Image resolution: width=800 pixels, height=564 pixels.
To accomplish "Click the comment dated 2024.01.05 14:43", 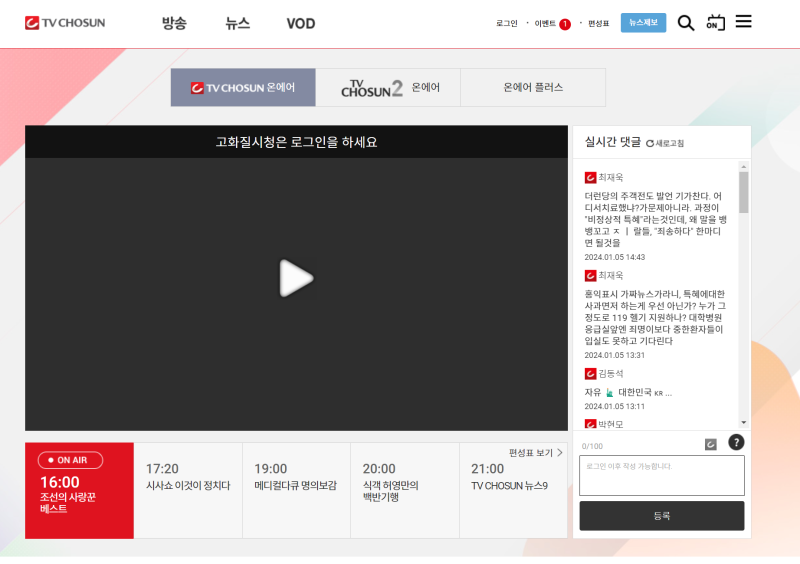I will pos(656,219).
